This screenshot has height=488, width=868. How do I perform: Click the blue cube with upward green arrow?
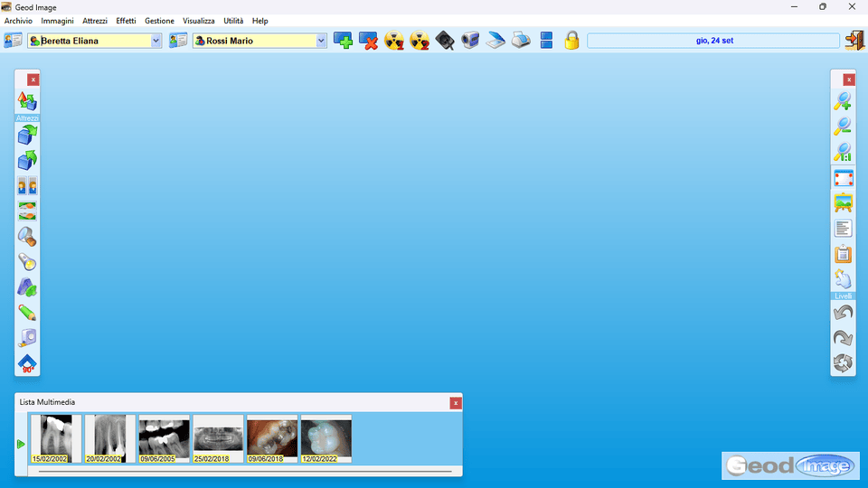[27, 161]
